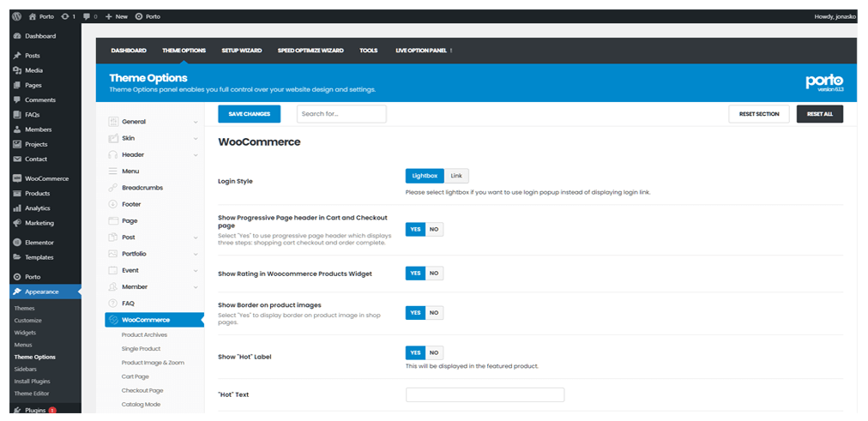Expand the Event section chevron
Screen dimensions: 868x421
pos(196,271)
